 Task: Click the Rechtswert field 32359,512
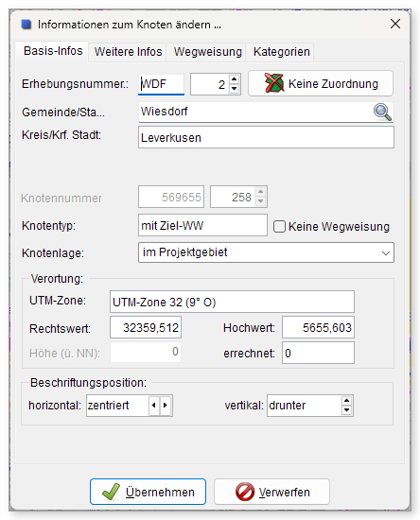tap(146, 328)
